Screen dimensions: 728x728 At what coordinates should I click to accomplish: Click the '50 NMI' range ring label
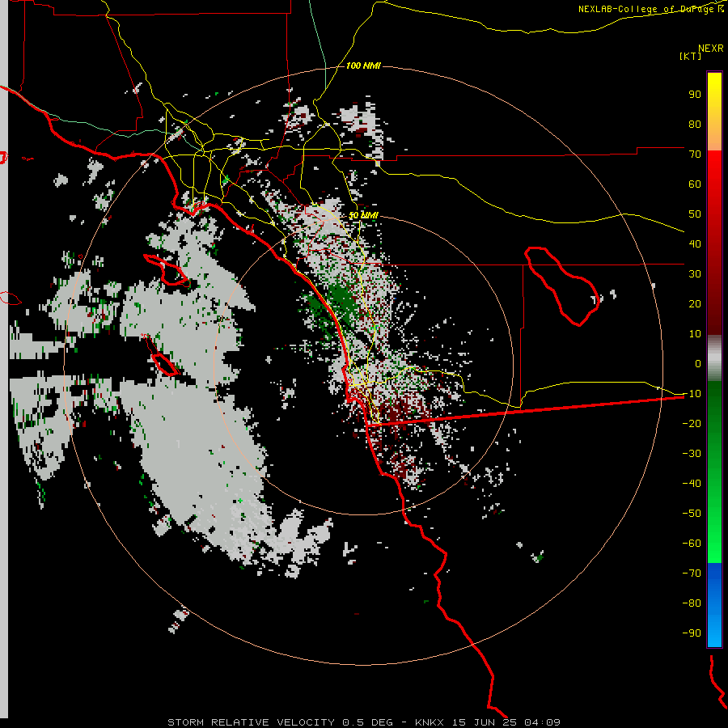(x=363, y=215)
